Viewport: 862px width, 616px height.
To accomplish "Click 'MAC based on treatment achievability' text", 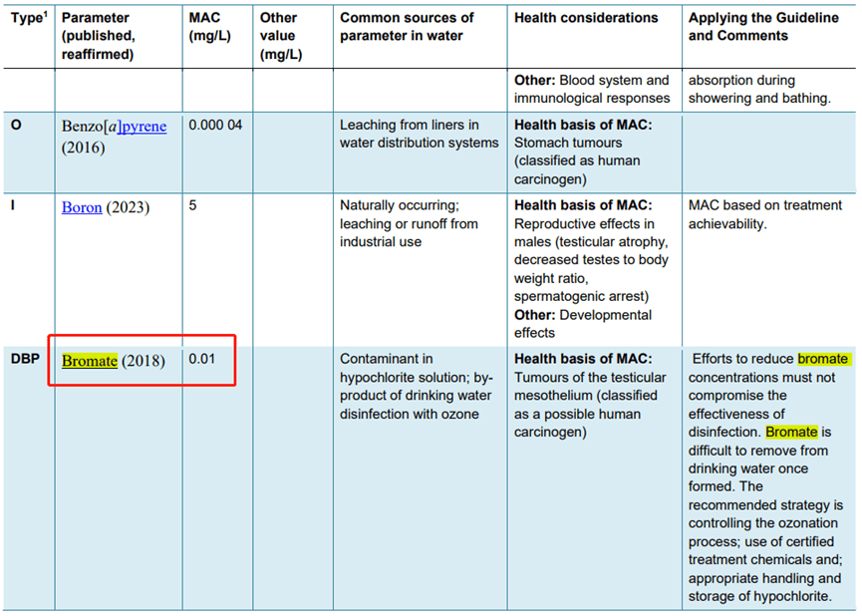I will (x=765, y=214).
